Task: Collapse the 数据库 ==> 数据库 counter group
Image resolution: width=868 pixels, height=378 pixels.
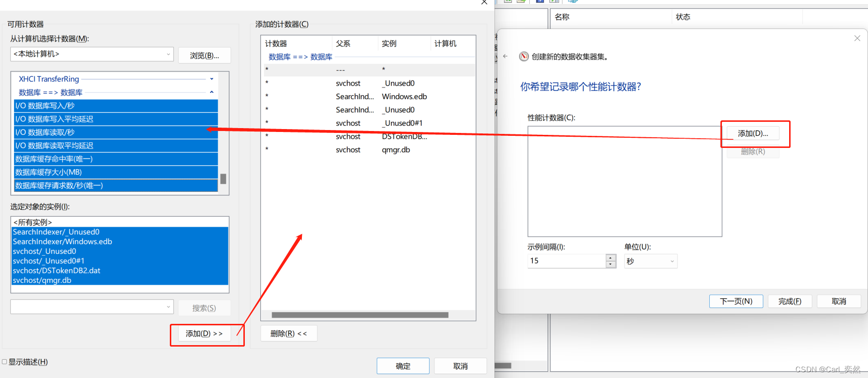Action: [211, 92]
